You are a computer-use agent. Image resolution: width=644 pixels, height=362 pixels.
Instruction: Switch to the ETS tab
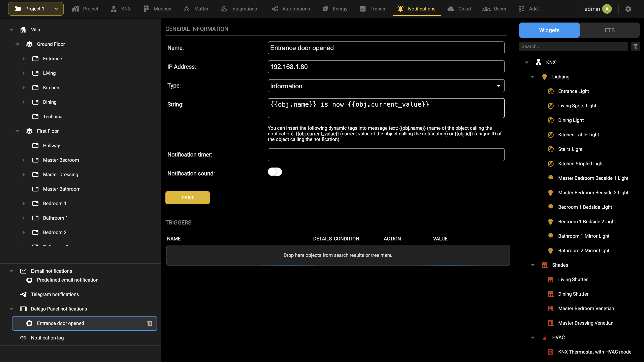(610, 30)
